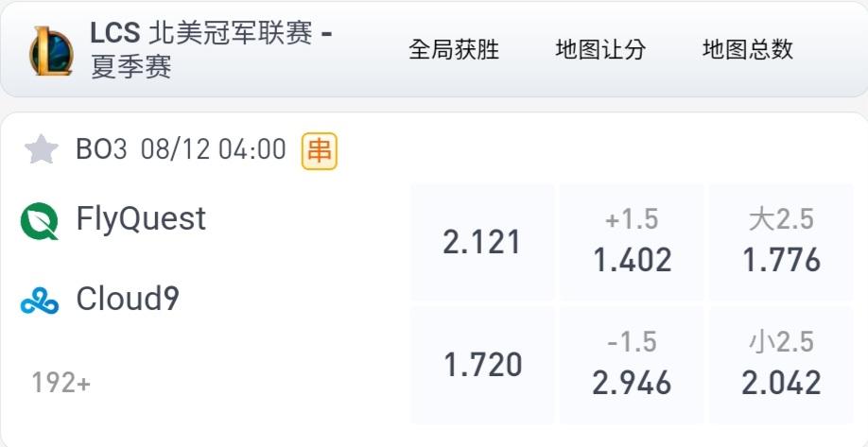Viewport: 868px width, 447px height.
Task: Select the 全局获胜 column header
Action: point(454,49)
